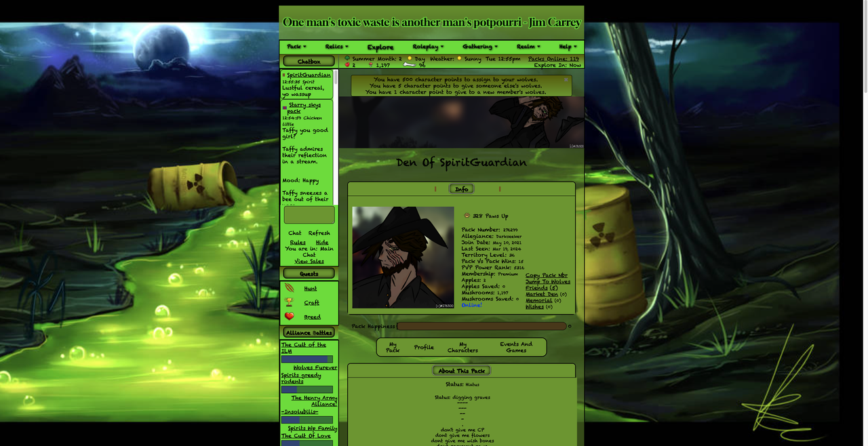The width and height of the screenshot is (868, 446).
Task: Open the Relics dropdown menu
Action: 336,47
